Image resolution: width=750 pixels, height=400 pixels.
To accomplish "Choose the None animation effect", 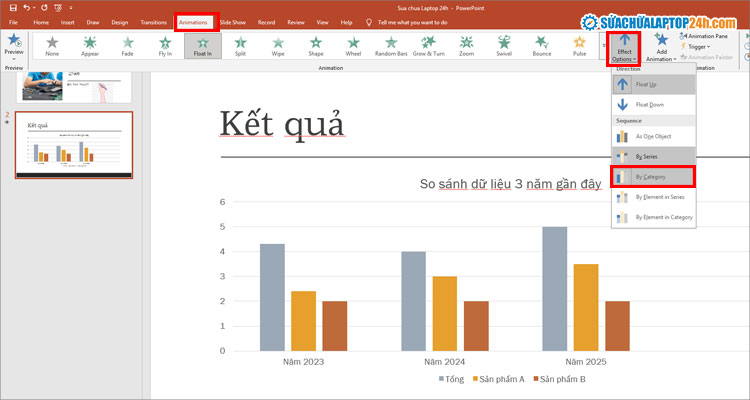I will pyautogui.click(x=52, y=46).
